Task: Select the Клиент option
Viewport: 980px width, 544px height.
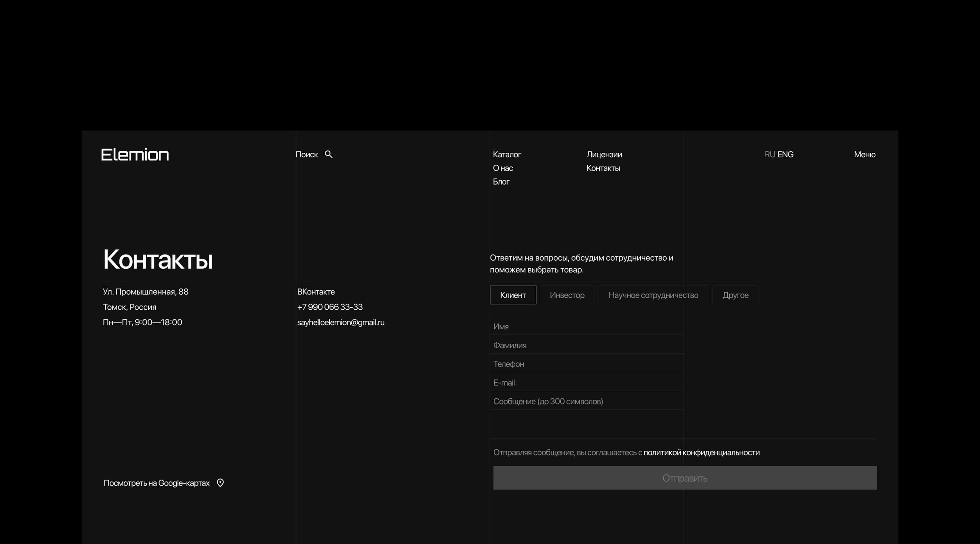Action: pyautogui.click(x=513, y=295)
